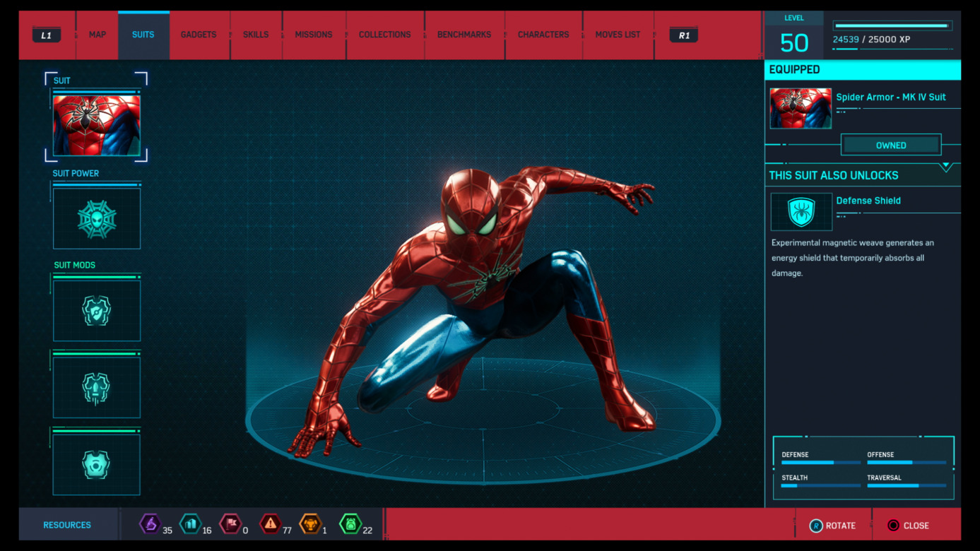The width and height of the screenshot is (980, 551).
Task: Click the teal landmark token resource icon
Action: click(190, 524)
